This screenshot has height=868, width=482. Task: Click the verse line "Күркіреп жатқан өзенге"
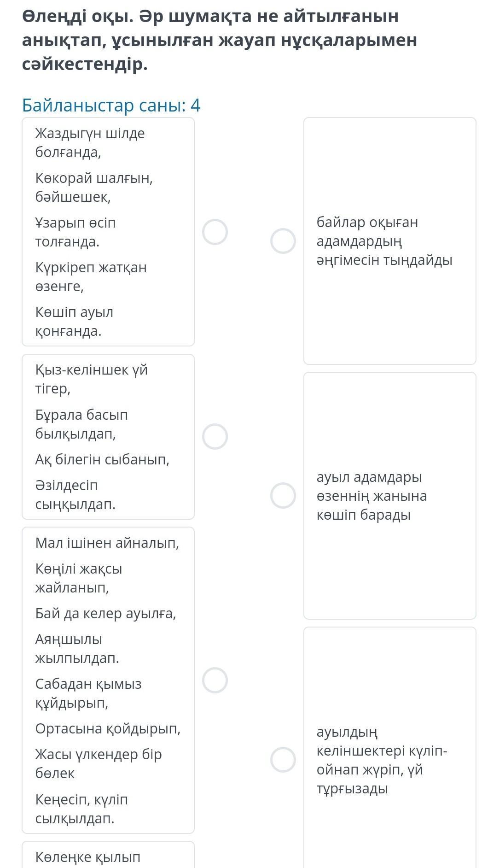91,276
